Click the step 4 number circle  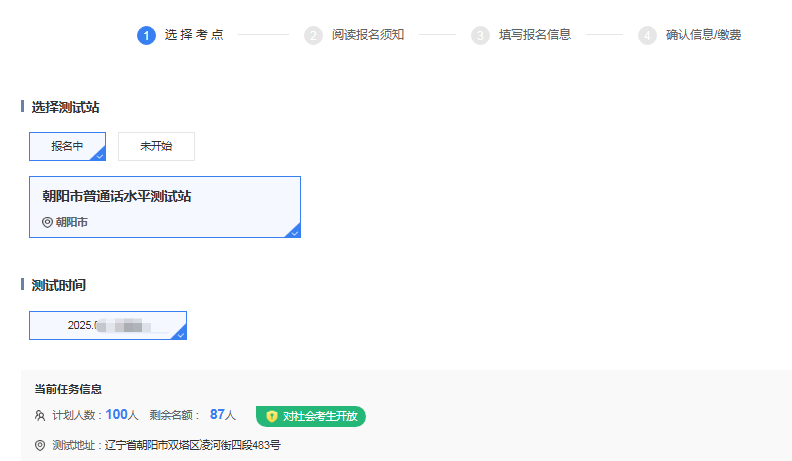pos(648,35)
